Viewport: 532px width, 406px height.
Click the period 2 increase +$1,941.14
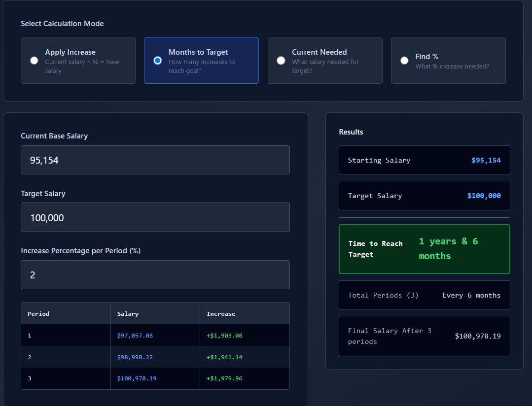click(x=224, y=357)
